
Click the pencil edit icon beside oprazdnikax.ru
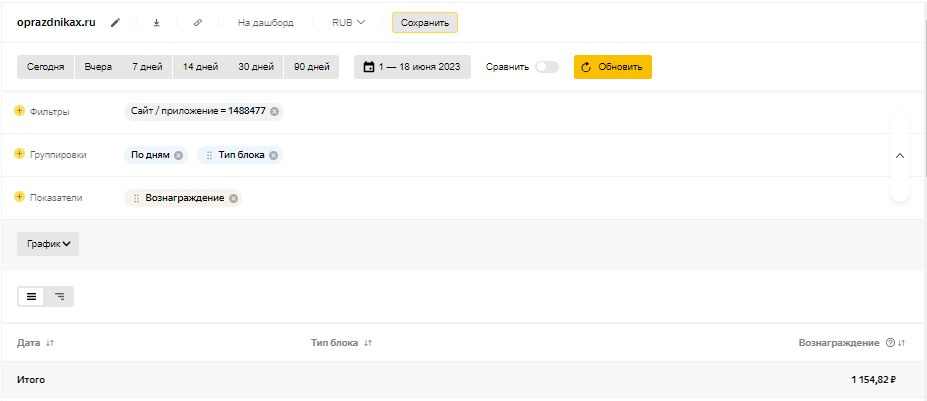116,23
